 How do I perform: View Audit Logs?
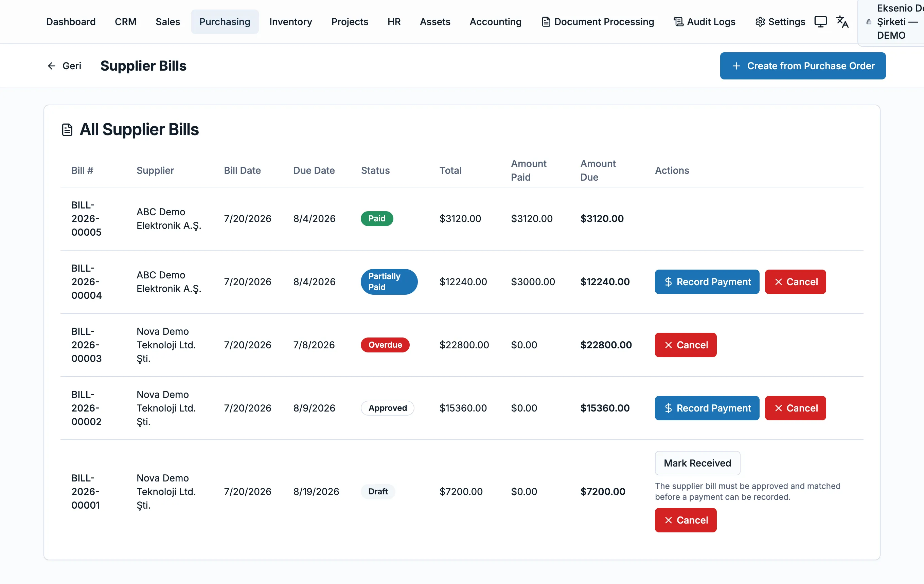coord(705,22)
